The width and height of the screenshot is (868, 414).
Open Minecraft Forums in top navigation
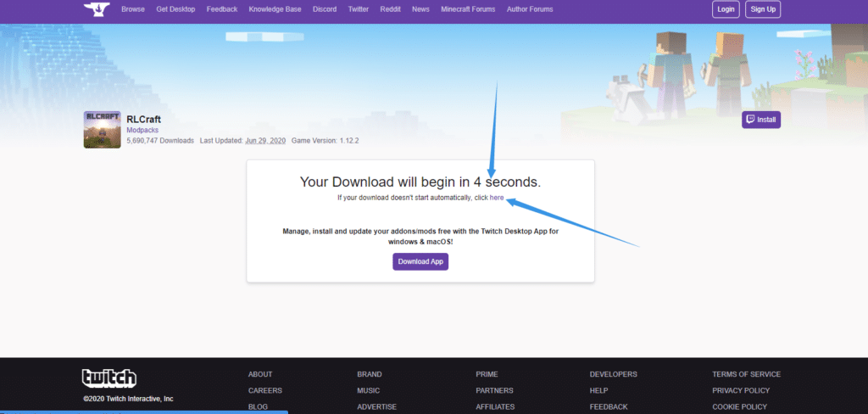tap(466, 9)
